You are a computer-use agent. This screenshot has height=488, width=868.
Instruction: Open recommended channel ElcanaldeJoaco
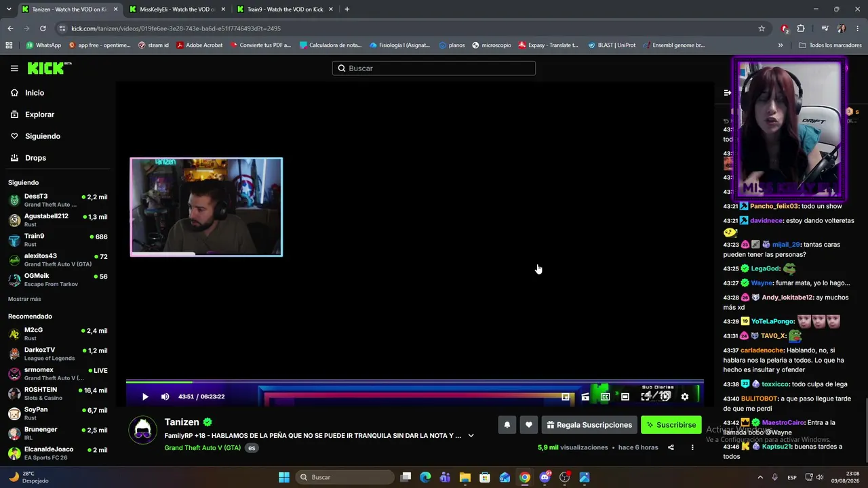[57, 453]
